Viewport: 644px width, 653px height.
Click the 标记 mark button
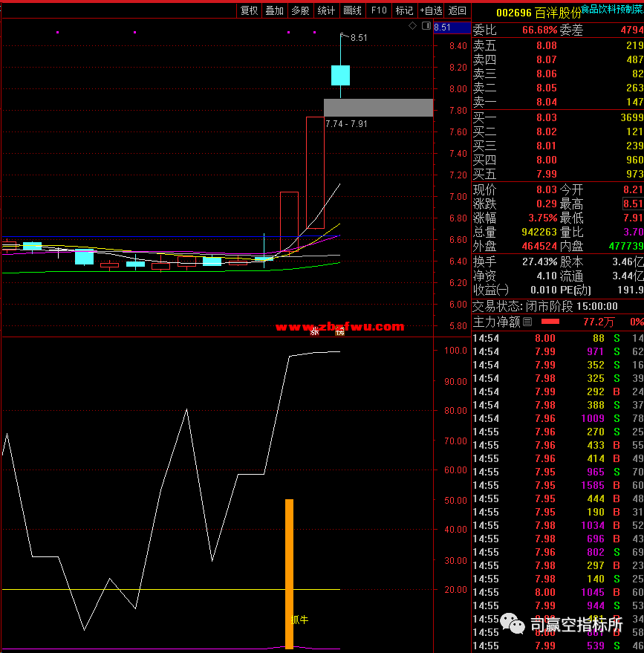coord(404,10)
